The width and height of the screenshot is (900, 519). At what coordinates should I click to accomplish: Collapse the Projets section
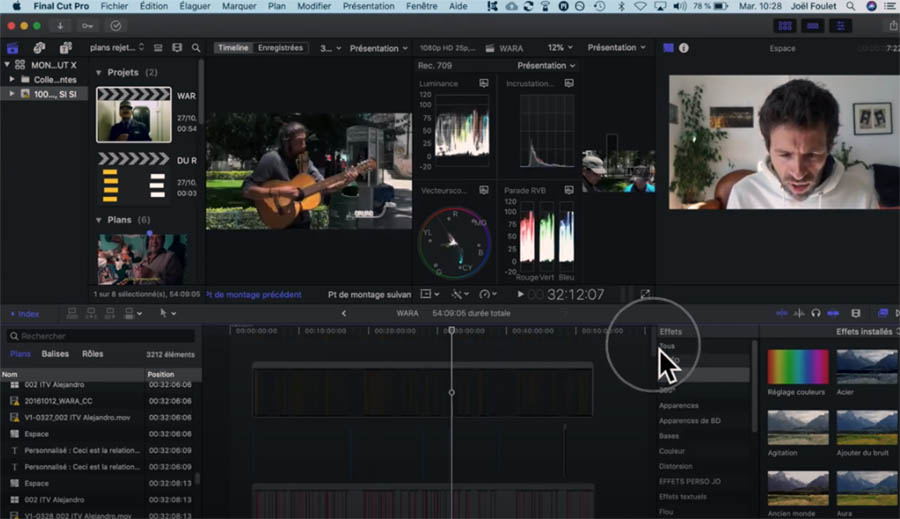(x=99, y=72)
